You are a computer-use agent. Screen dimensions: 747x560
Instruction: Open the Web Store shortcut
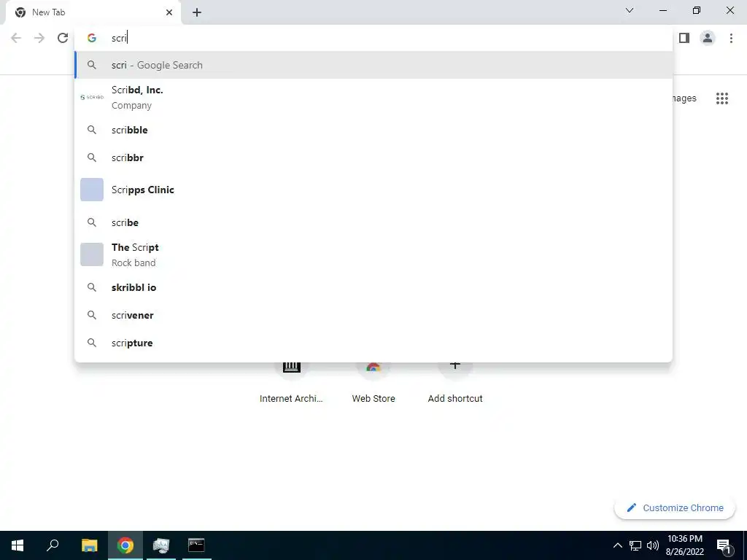(373, 382)
